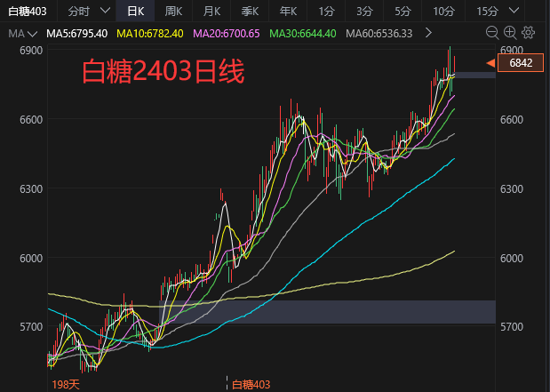The image size is (550, 392).
Task: Open chart settings gear icon
Action: click(529, 33)
